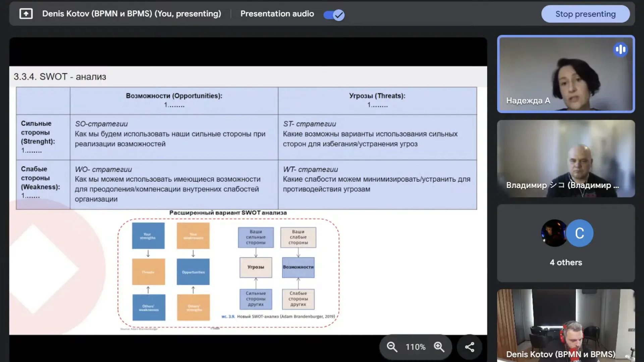The image size is (644, 362).
Task: Select Denis Kotov's self-view video tile
Action: 566,325
